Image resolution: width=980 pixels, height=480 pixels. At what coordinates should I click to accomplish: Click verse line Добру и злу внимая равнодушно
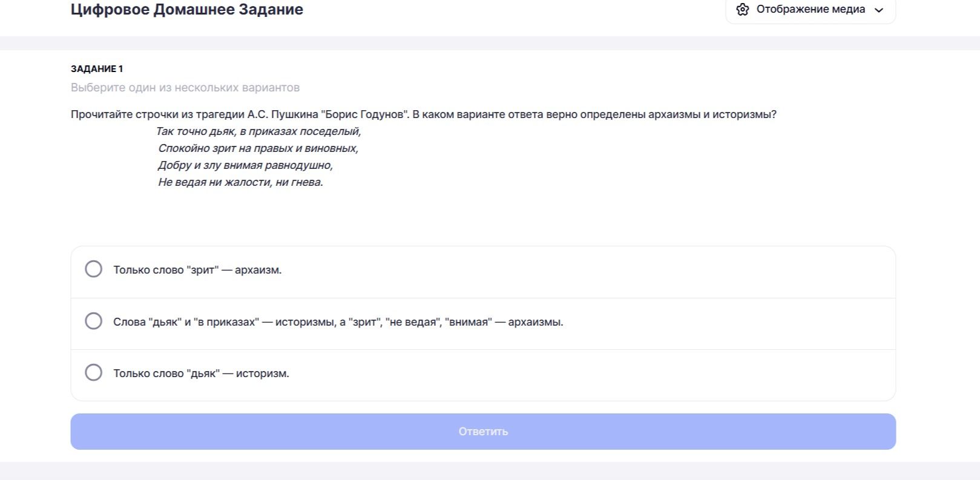click(x=246, y=165)
